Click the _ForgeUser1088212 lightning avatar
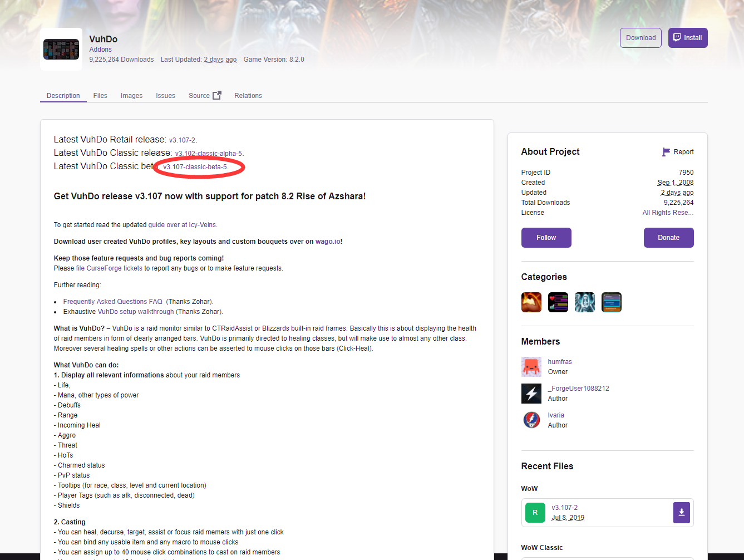 tap(531, 394)
